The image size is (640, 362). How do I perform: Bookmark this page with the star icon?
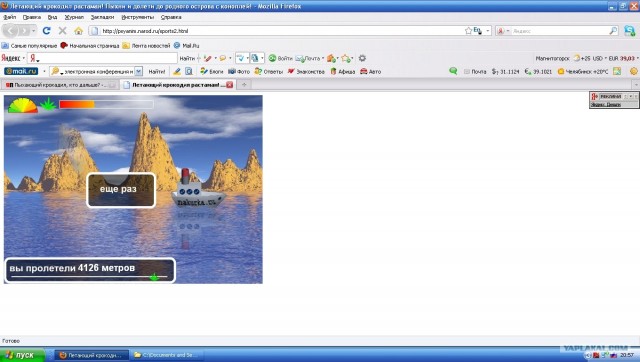(468, 31)
